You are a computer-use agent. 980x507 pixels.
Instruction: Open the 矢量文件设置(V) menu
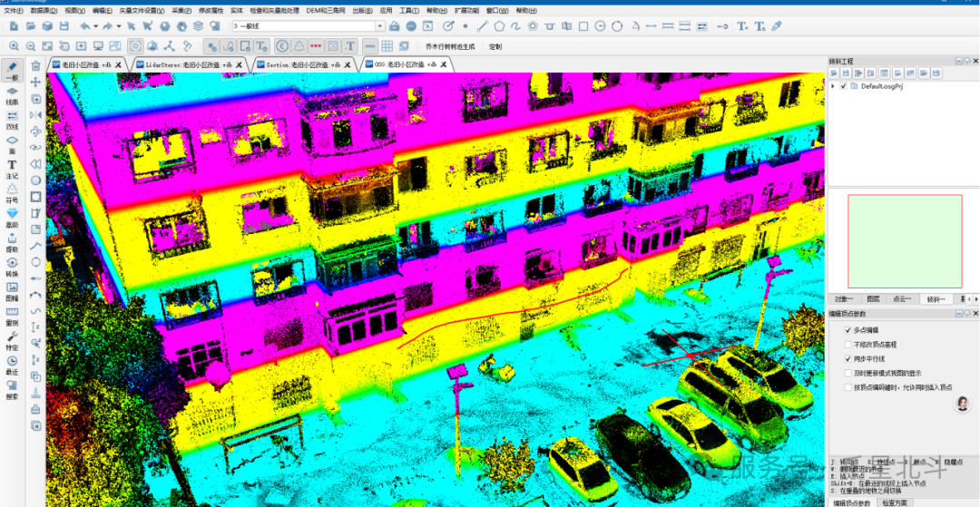(142, 11)
